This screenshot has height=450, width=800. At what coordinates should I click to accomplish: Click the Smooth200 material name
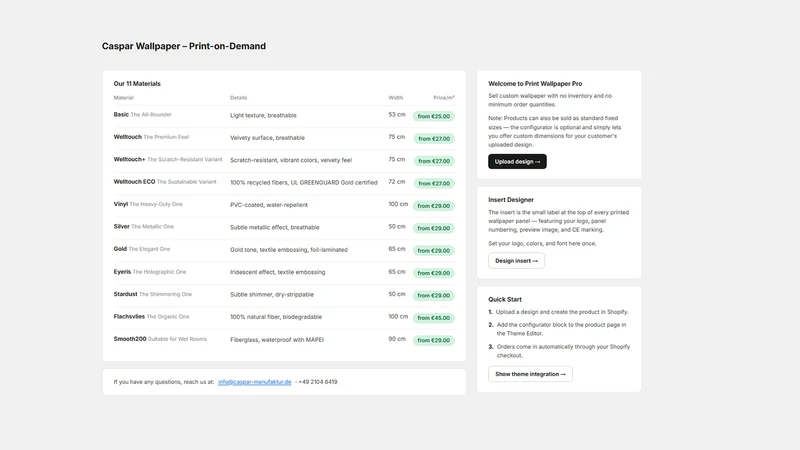click(130, 339)
